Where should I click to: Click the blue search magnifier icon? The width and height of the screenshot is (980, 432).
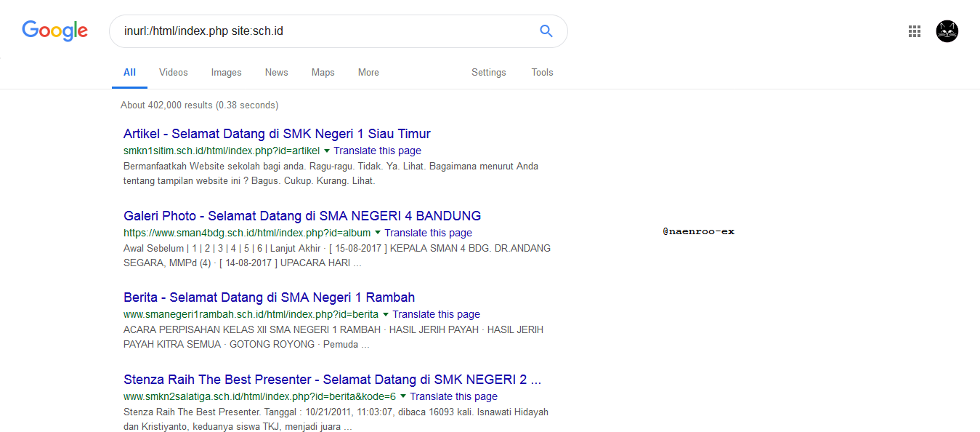click(546, 31)
